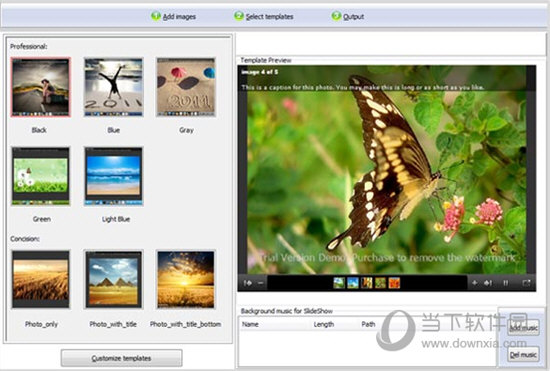550x371 pixels.
Task: Click the Photo_with_title label text
Action: click(x=113, y=324)
